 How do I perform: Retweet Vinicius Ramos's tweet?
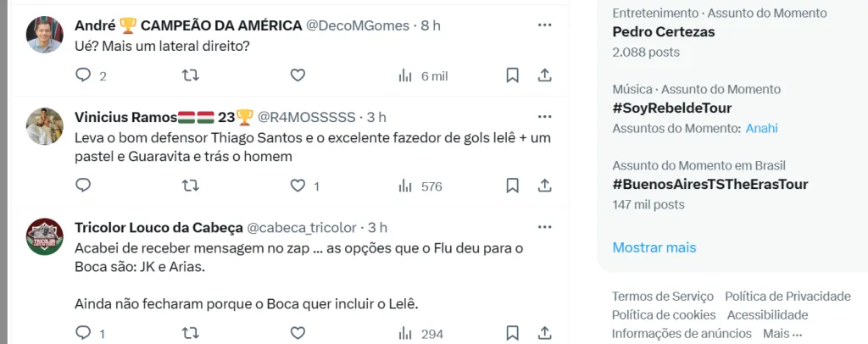tap(191, 186)
